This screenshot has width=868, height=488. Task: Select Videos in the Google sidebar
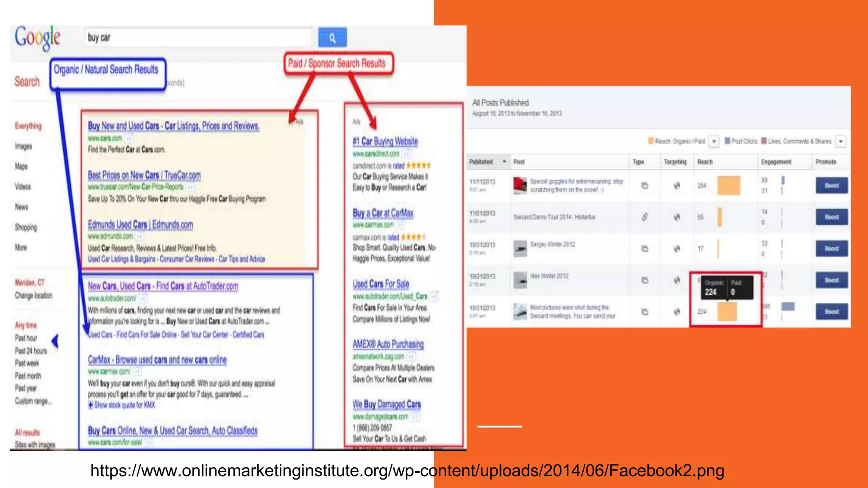23,187
